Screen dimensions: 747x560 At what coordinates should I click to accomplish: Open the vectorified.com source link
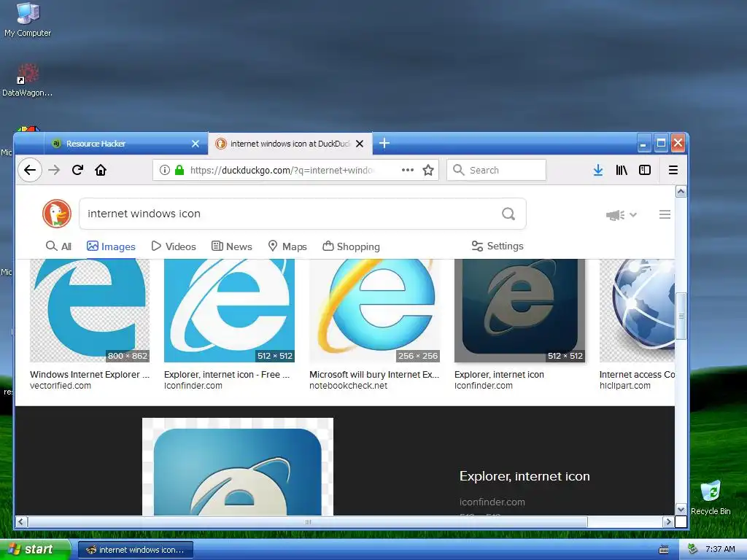(x=61, y=386)
